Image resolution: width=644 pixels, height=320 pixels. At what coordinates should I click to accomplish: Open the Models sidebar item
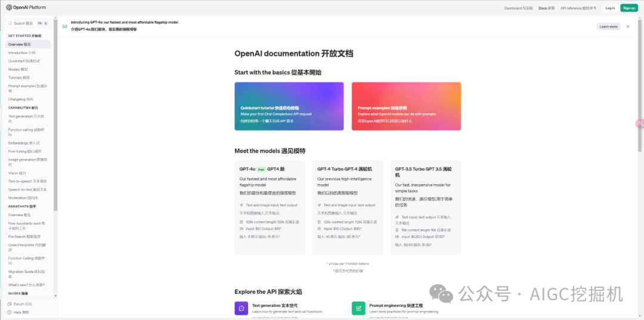pos(18,69)
